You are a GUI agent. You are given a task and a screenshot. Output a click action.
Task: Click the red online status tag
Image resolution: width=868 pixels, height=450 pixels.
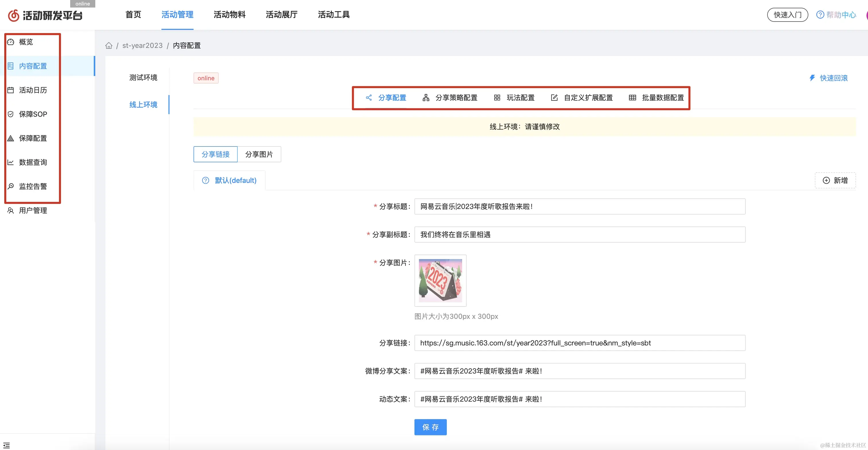pos(206,78)
